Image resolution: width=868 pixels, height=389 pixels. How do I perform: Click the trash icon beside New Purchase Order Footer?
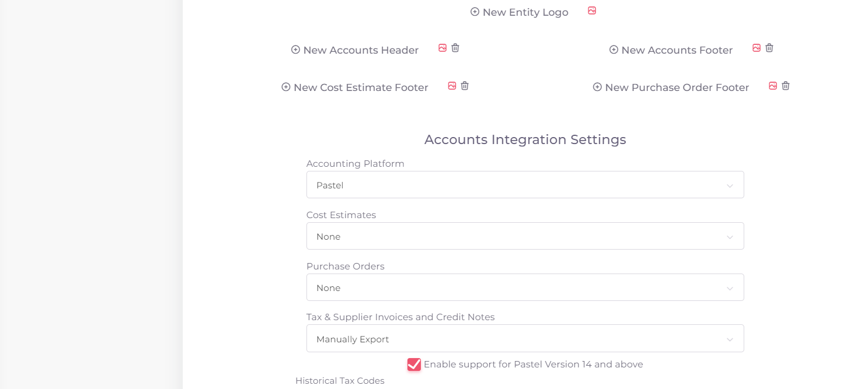[785, 85]
